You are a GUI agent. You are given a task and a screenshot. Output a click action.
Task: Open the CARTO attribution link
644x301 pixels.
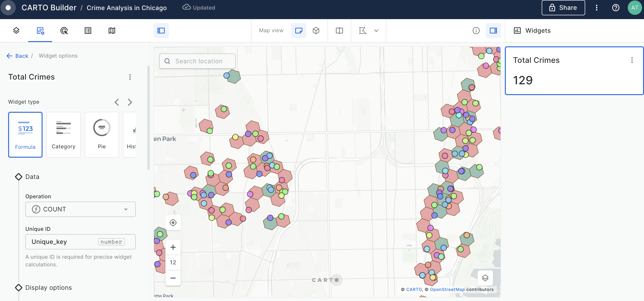tap(414, 289)
